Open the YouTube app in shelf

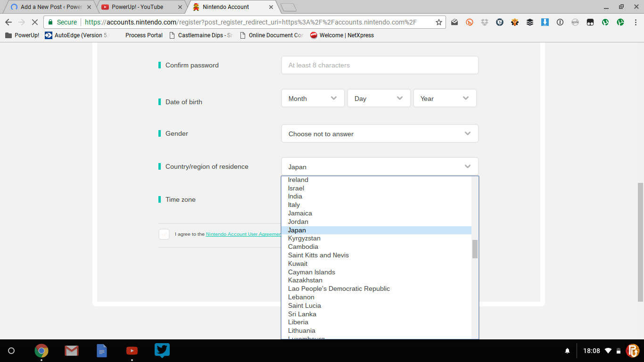click(x=132, y=351)
